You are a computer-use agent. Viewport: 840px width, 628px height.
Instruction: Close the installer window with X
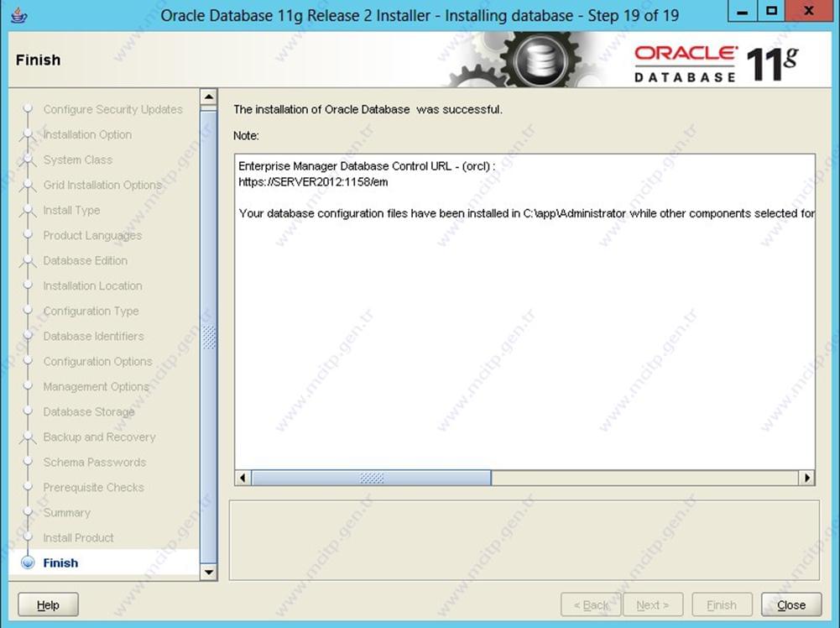pos(808,11)
